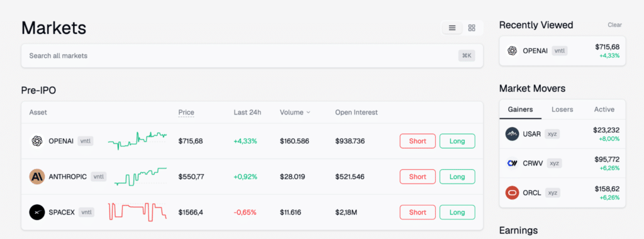Open USAR in Market Movers

point(562,134)
